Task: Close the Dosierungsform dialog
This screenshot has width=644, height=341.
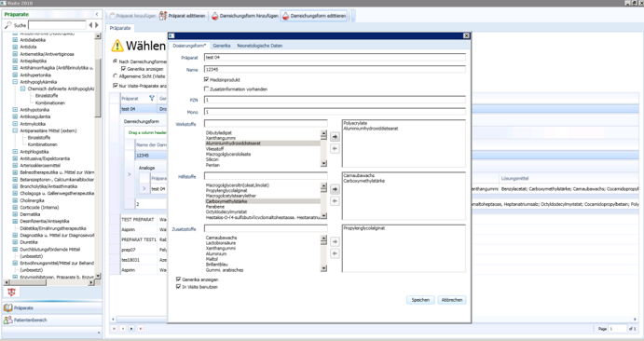Action: (x=466, y=36)
